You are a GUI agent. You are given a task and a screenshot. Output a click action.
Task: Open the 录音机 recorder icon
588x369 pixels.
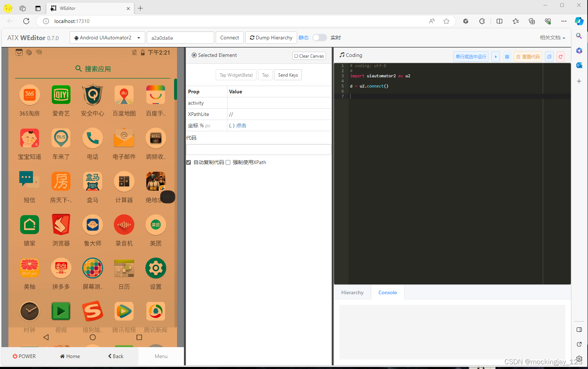point(124,225)
